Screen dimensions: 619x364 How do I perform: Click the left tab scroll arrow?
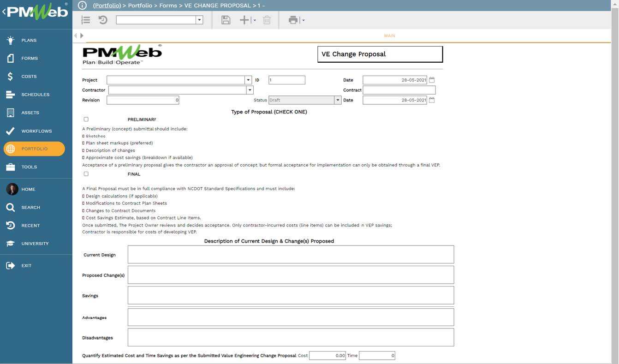coord(76,36)
